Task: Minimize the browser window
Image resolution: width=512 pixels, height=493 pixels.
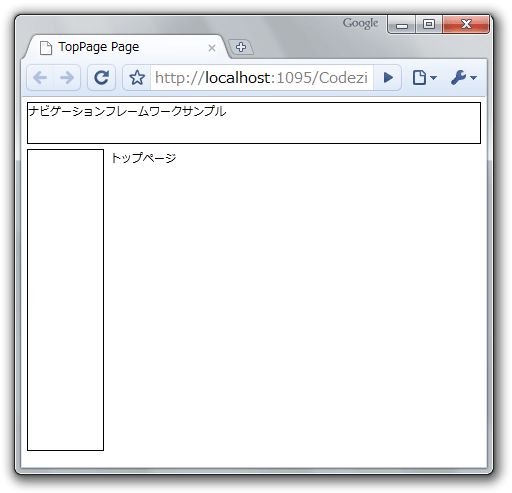Action: [x=402, y=24]
